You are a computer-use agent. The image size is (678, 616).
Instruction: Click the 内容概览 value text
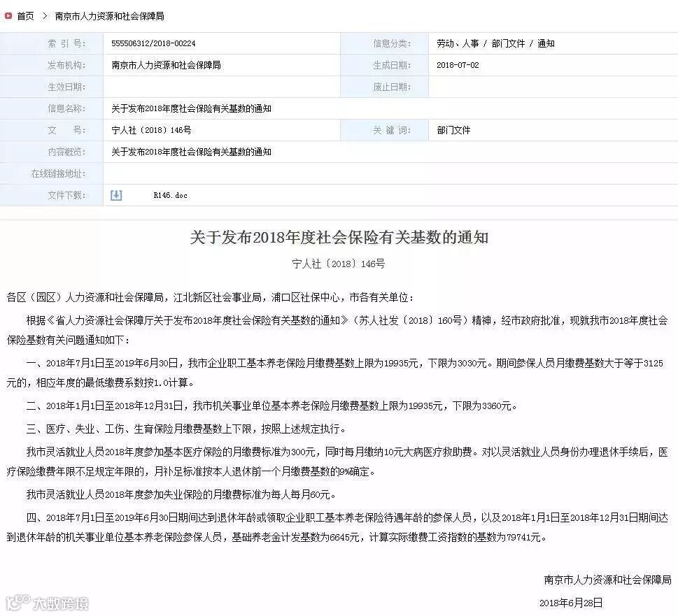(x=191, y=152)
